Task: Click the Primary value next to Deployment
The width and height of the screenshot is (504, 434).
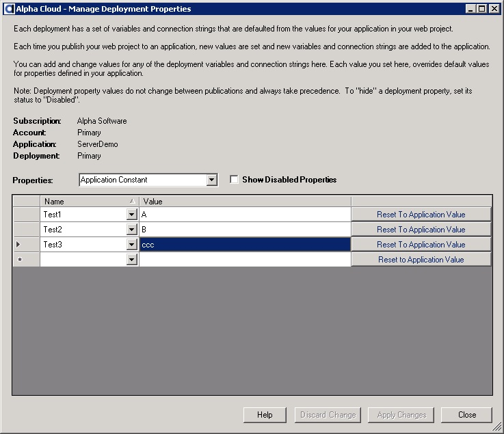Action: [89, 155]
